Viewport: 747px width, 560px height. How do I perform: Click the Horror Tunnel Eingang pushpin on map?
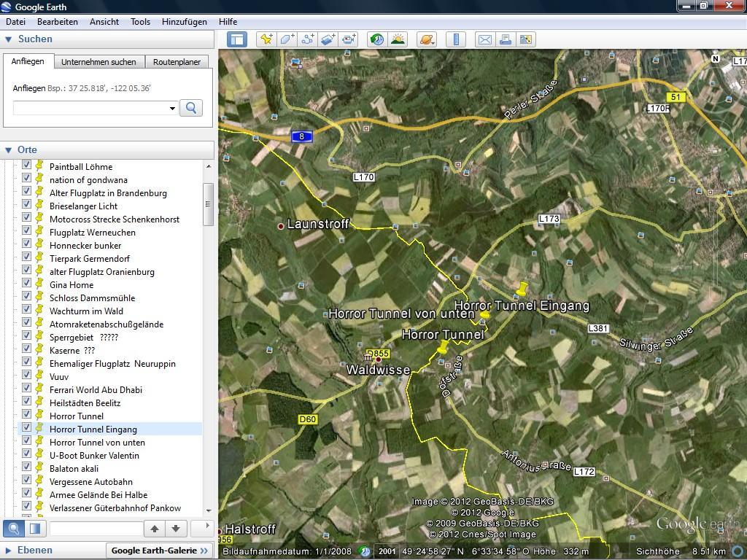(x=522, y=289)
